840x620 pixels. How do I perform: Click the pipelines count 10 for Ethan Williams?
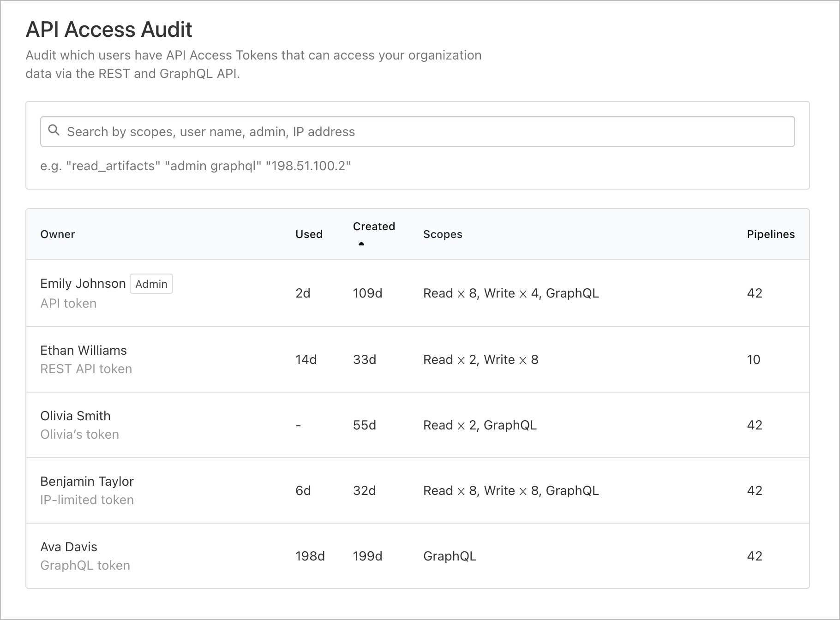tap(753, 360)
